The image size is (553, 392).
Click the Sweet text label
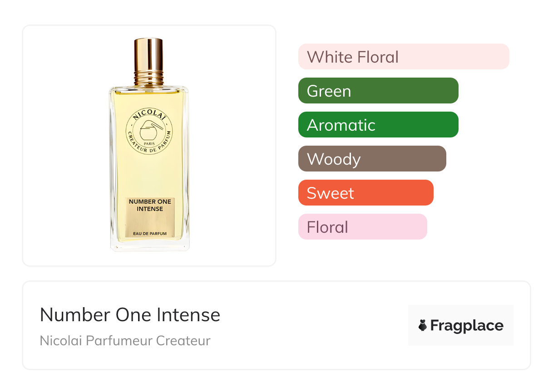330,193
